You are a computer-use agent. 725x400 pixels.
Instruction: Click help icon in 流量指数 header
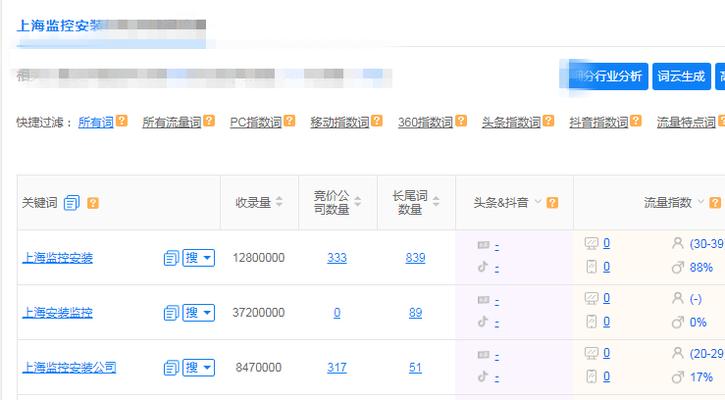[x=715, y=203]
